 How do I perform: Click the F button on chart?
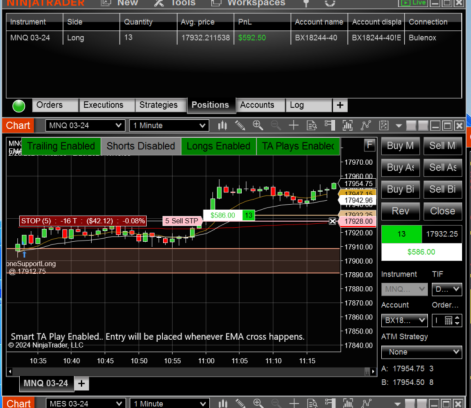coord(369,145)
